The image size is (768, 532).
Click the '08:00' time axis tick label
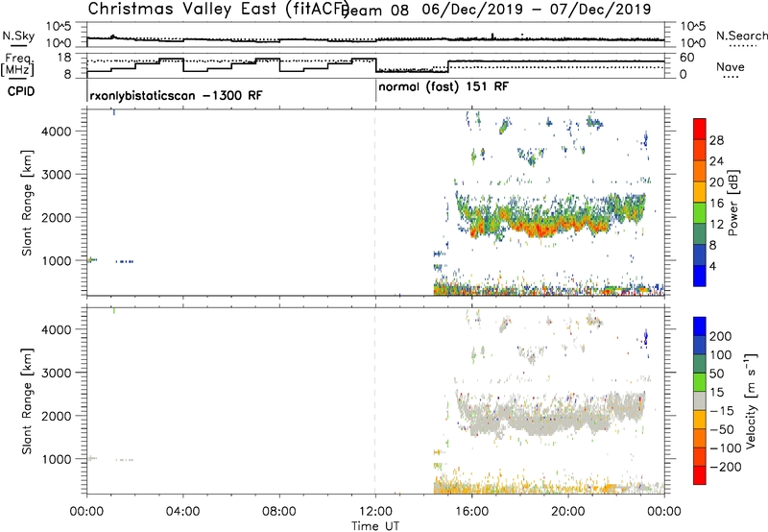tap(279, 512)
